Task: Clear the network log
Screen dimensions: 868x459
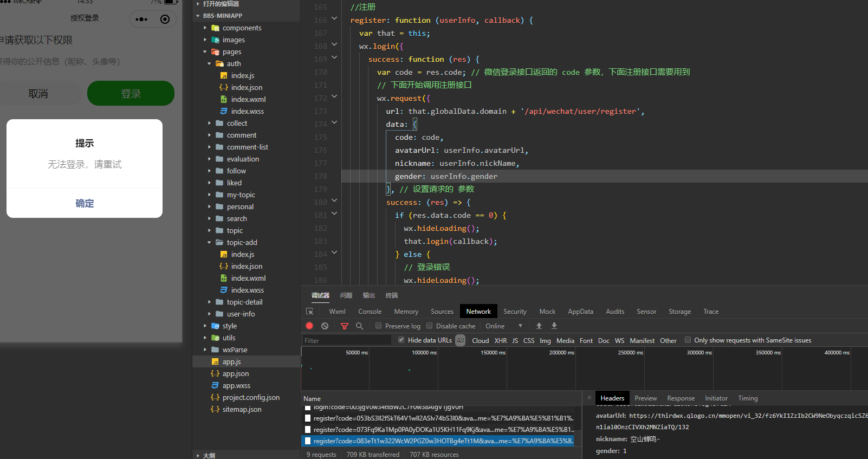Action: (325, 326)
